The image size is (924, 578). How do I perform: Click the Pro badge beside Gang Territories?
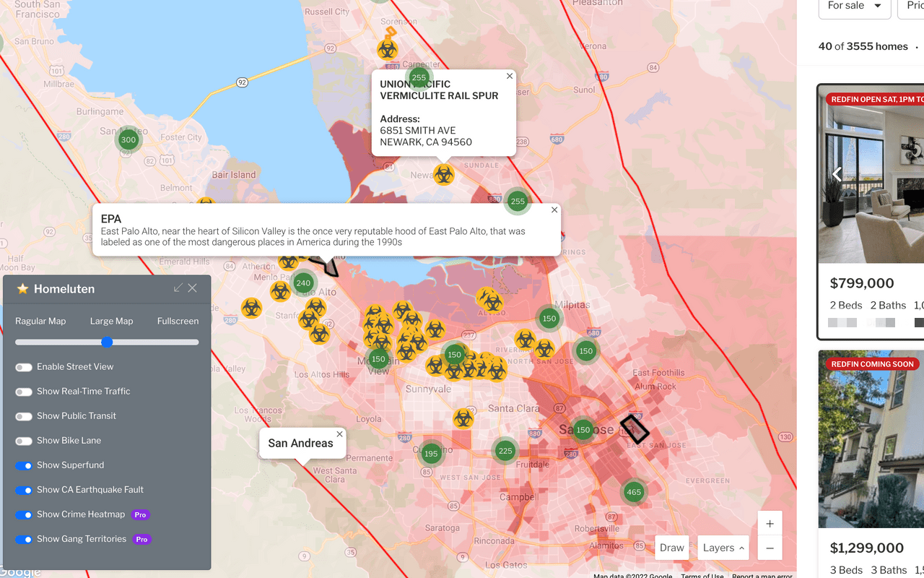tap(142, 540)
